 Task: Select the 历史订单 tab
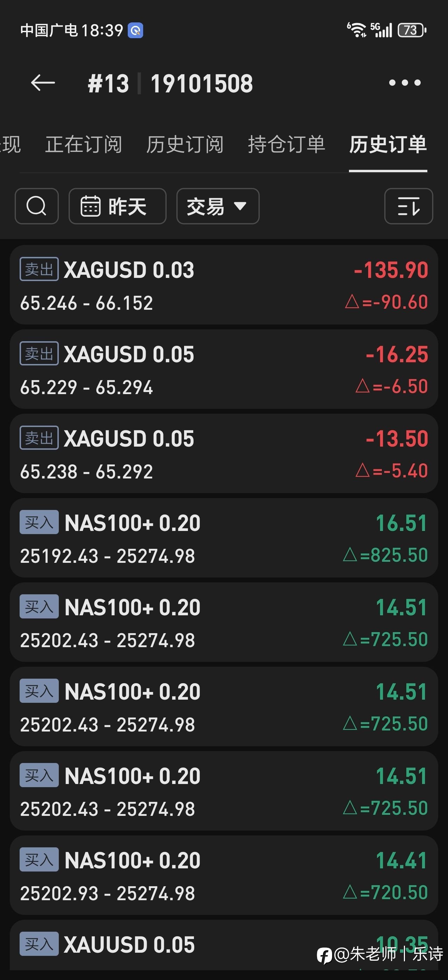[388, 145]
